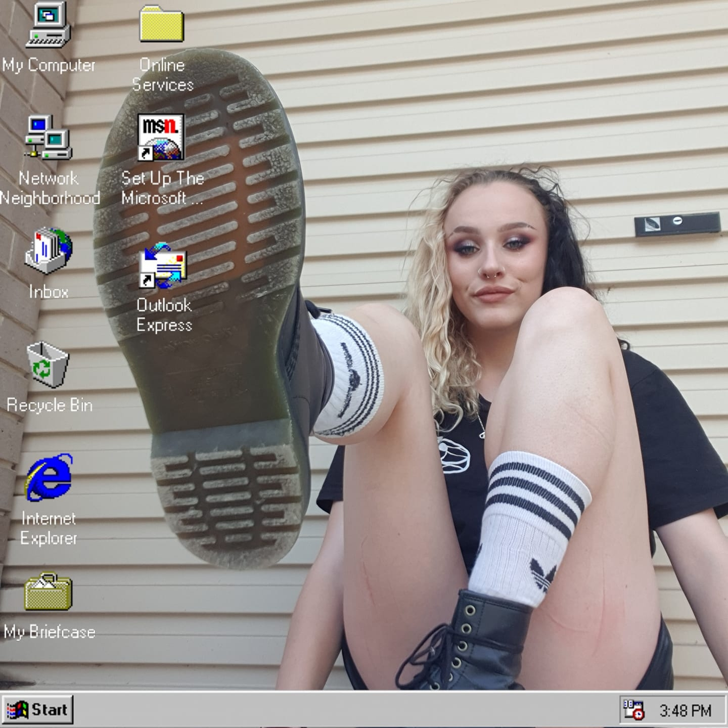Click the Recycle Bin icon

point(48,364)
